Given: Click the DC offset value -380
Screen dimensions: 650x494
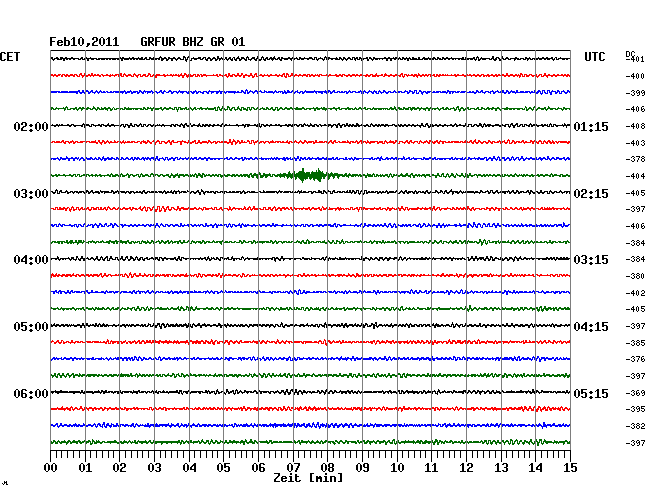Looking at the screenshot, I should (635, 276).
